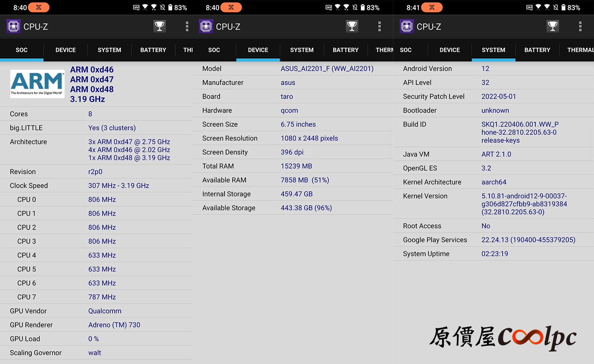Select THERMAL tab in right screen

pyautogui.click(x=577, y=50)
